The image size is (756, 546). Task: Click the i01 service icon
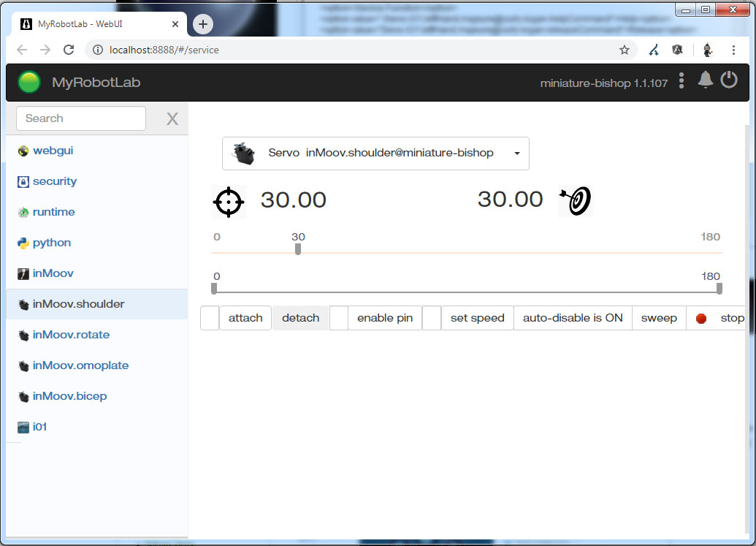click(23, 428)
